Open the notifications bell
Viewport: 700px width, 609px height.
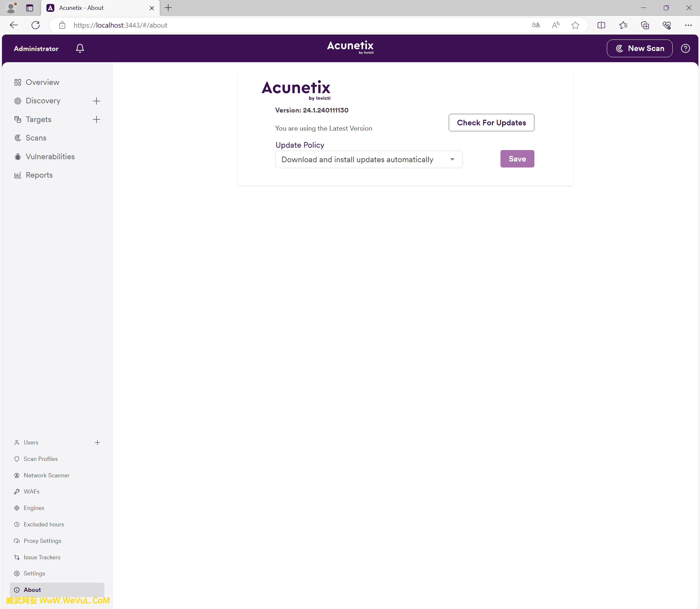coord(80,48)
